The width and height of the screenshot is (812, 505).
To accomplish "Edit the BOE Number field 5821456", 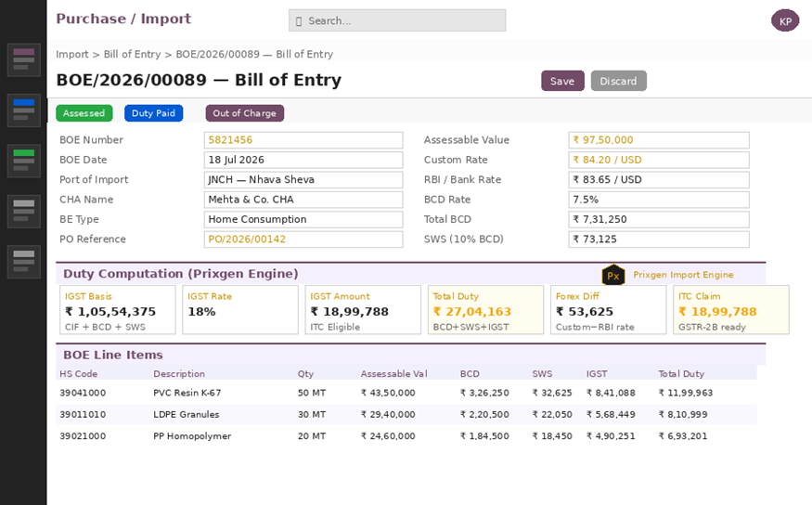I will [x=303, y=140].
